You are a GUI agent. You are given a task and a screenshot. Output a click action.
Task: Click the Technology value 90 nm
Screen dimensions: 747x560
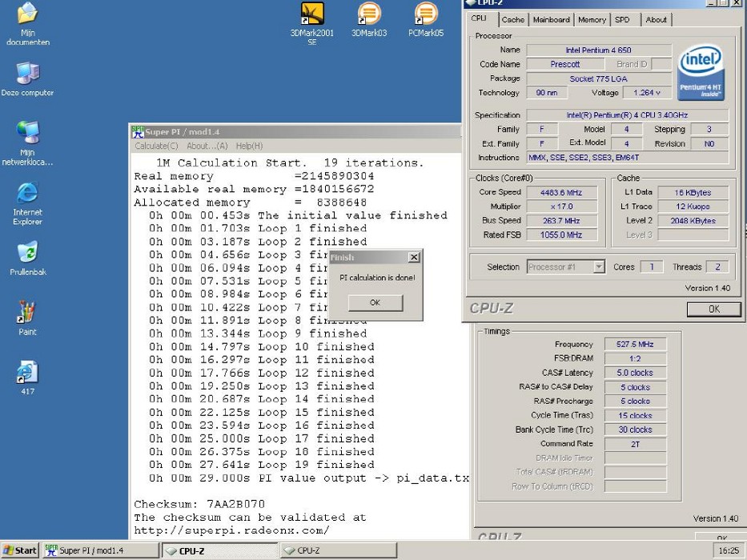point(547,92)
